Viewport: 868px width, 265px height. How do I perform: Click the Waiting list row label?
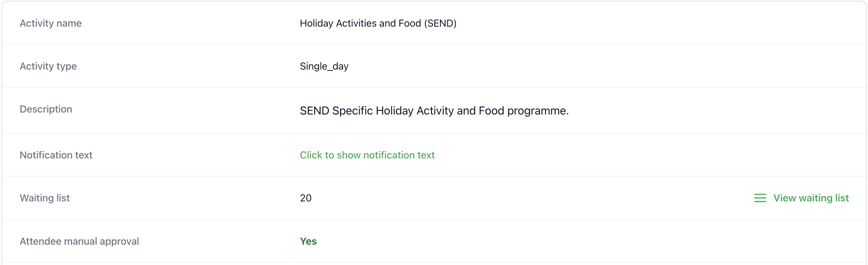pyautogui.click(x=45, y=198)
